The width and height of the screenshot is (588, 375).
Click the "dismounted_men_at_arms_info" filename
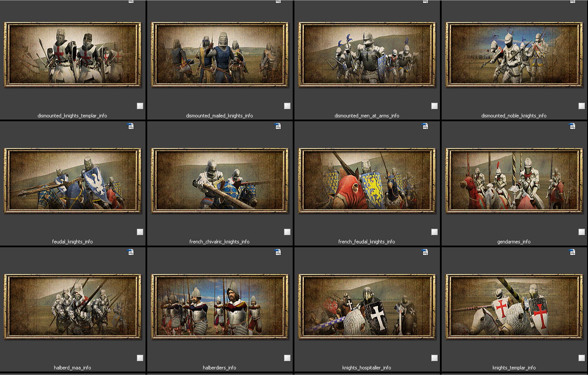point(367,116)
